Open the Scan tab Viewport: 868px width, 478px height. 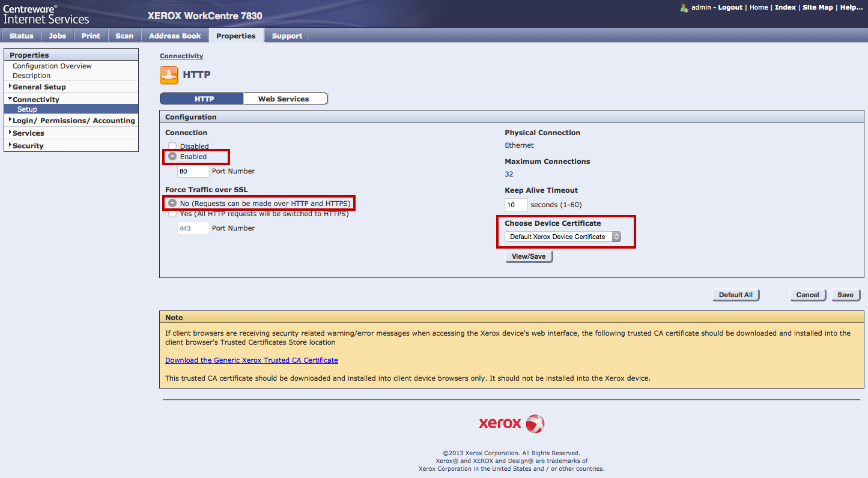tap(124, 35)
